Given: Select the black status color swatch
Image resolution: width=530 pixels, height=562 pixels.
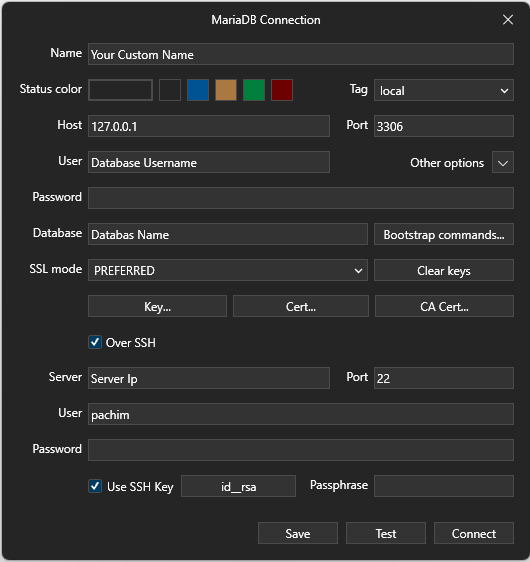Looking at the screenshot, I should [170, 90].
